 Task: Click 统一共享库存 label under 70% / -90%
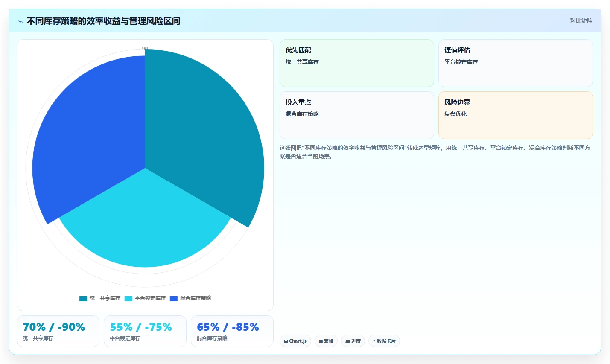click(x=38, y=338)
